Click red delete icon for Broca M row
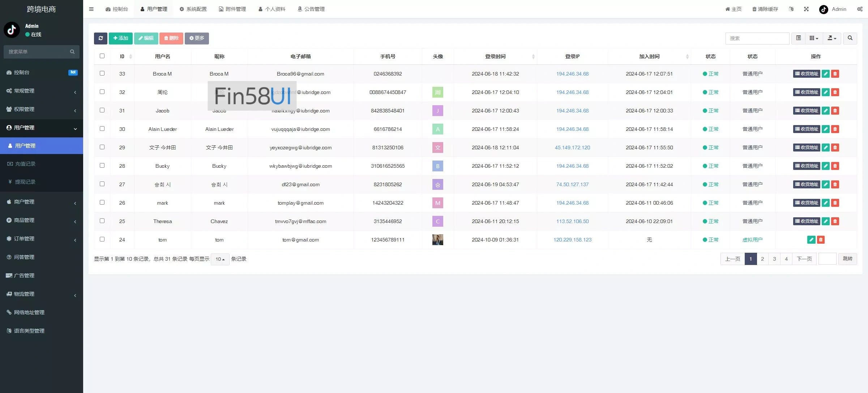 pyautogui.click(x=835, y=74)
